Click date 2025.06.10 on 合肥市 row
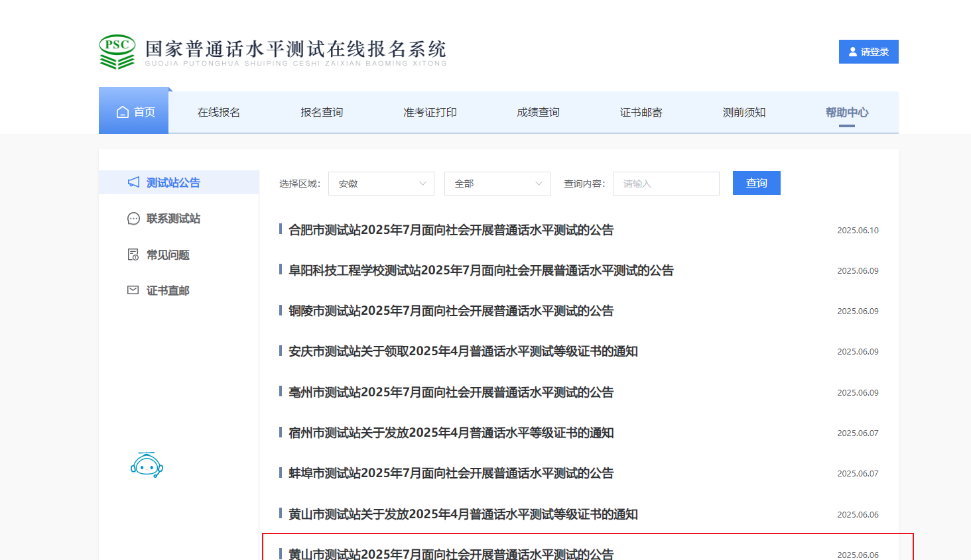This screenshot has width=971, height=560. tap(858, 231)
